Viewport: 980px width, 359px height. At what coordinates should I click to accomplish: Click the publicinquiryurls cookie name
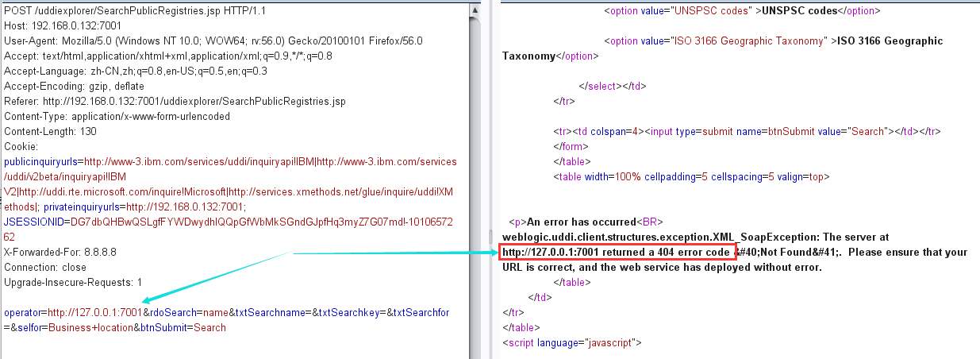pyautogui.click(x=40, y=161)
